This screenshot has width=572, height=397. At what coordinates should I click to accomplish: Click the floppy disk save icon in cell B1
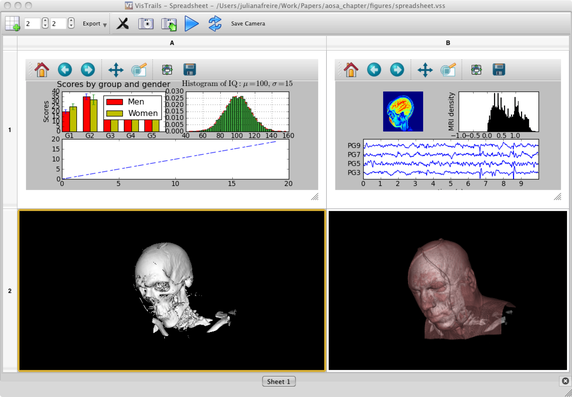pyautogui.click(x=499, y=69)
